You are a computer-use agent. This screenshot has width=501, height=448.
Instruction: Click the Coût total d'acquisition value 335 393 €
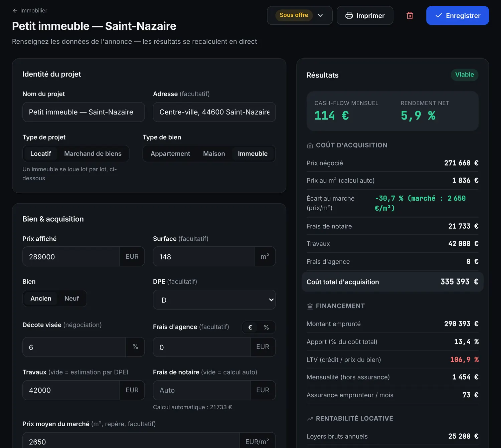460,282
